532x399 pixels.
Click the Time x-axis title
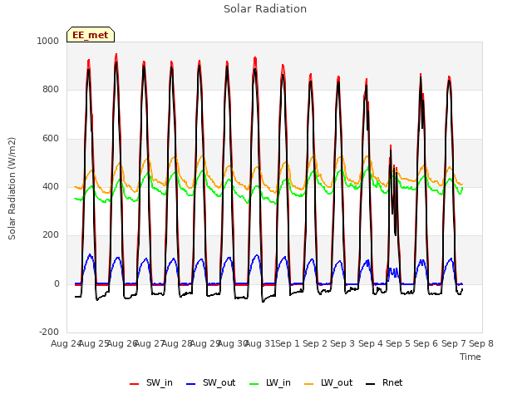(x=470, y=357)
